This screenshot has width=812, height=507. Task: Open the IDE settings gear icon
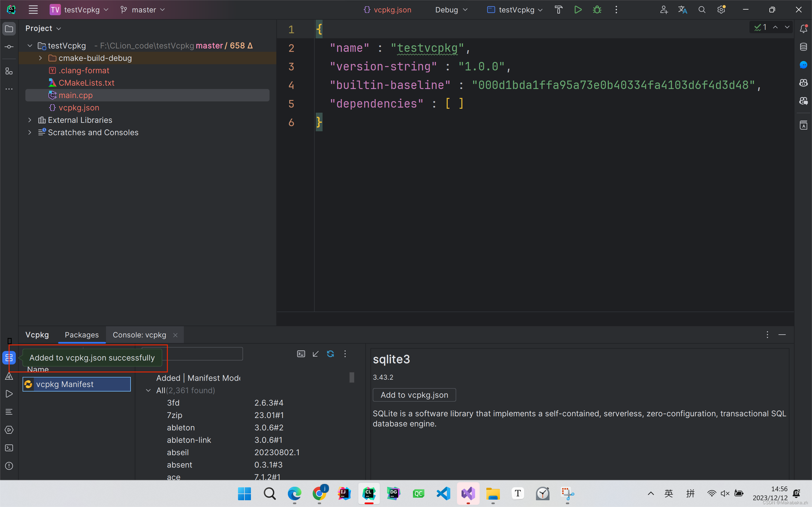tap(721, 9)
